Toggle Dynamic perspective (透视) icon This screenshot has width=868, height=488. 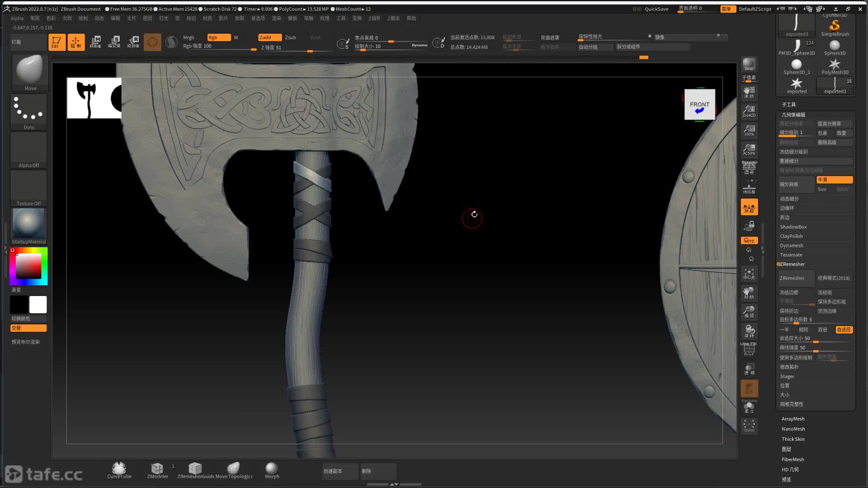(749, 168)
